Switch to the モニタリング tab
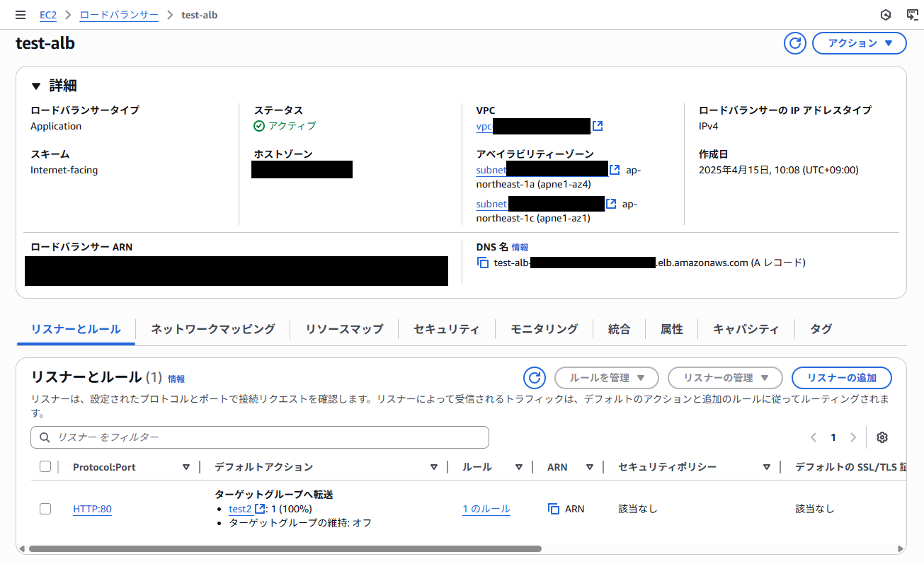Screen dimensions: 924x564 543,328
